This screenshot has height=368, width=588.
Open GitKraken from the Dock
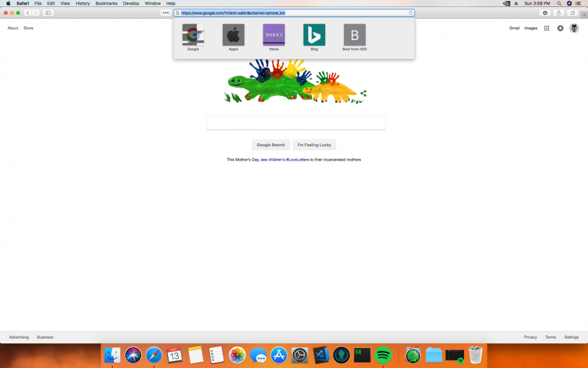(x=341, y=355)
